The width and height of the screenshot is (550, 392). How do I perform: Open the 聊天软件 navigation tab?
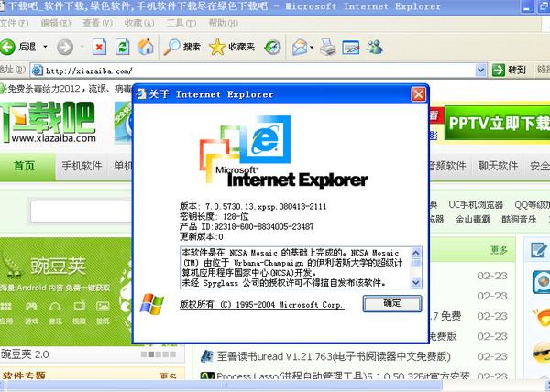[498, 166]
